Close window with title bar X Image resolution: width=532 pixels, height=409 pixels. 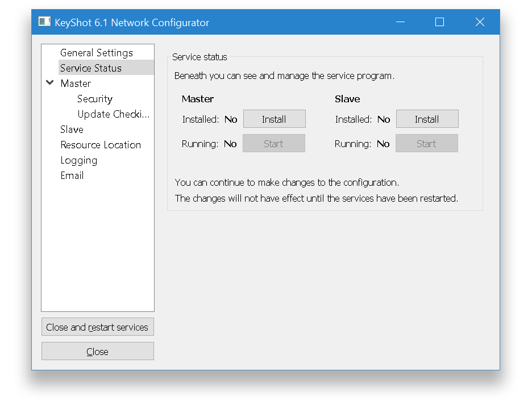pyautogui.click(x=480, y=22)
